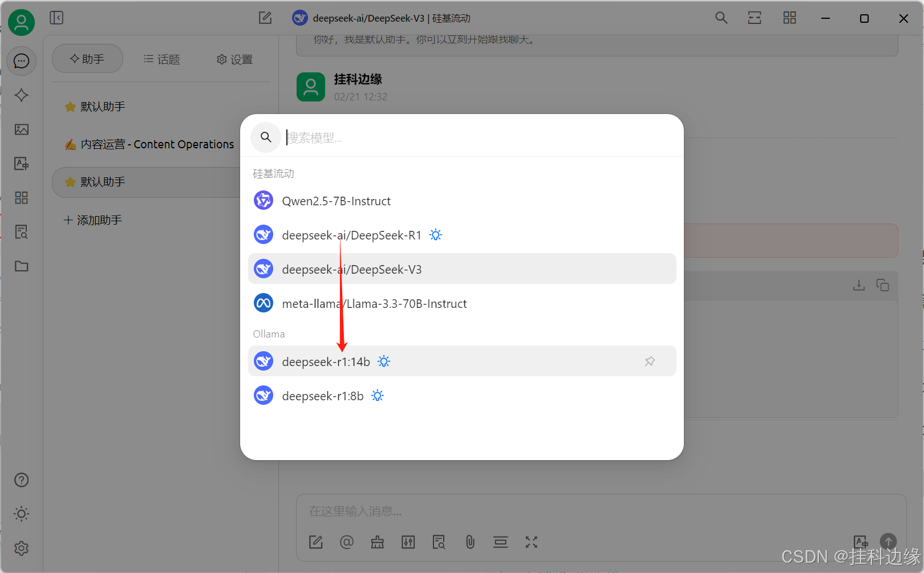Click the search icon in title bar
924x573 pixels.
722,18
